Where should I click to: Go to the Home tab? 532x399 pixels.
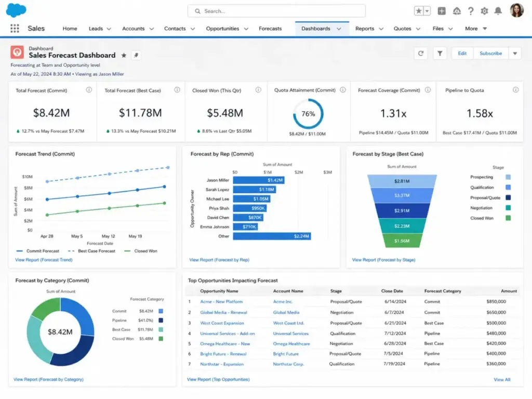70,29
